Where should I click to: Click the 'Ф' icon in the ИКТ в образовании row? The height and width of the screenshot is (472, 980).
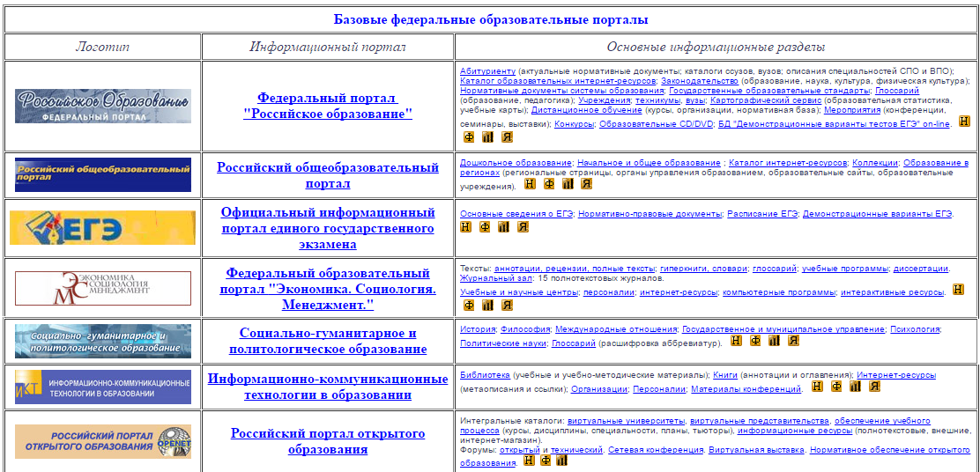tap(836, 387)
